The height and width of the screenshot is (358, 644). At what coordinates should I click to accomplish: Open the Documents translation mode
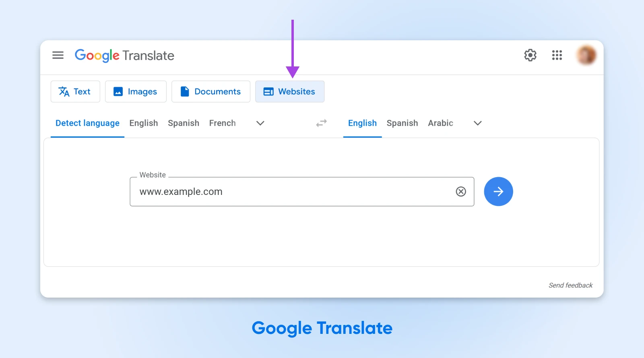[211, 92]
